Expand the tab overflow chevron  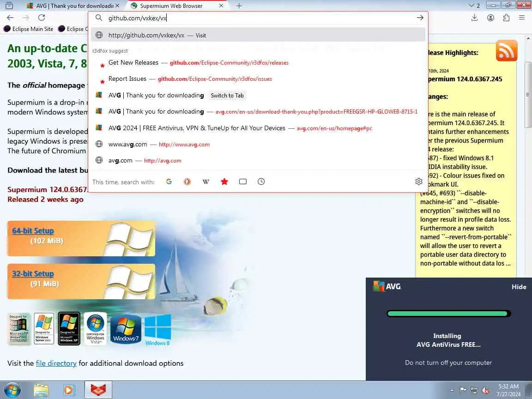point(472,6)
